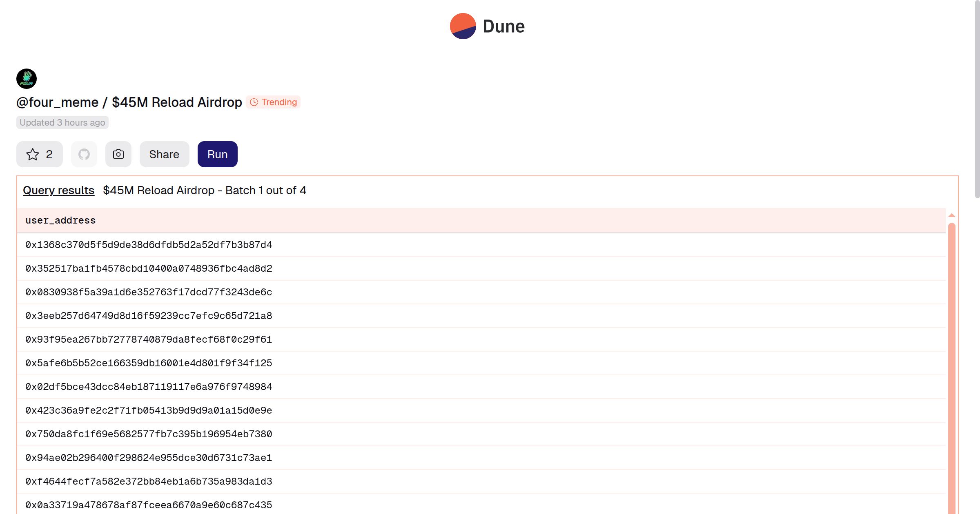Open the Query results link
This screenshot has height=514, width=980.
[x=58, y=190]
